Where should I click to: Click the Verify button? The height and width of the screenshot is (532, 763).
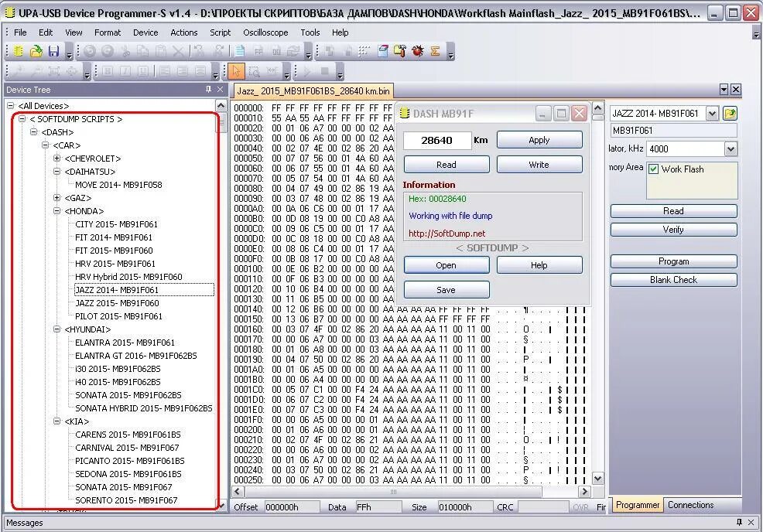pyautogui.click(x=673, y=230)
